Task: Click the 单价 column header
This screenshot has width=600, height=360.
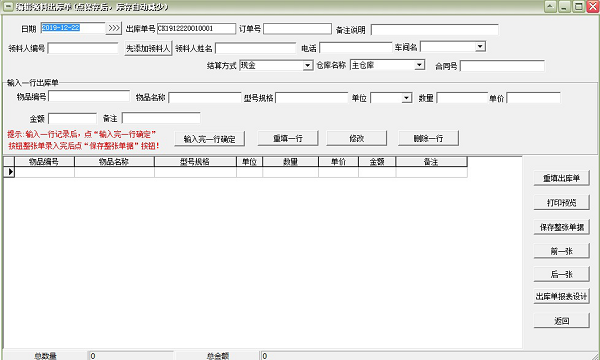Action: click(x=338, y=162)
